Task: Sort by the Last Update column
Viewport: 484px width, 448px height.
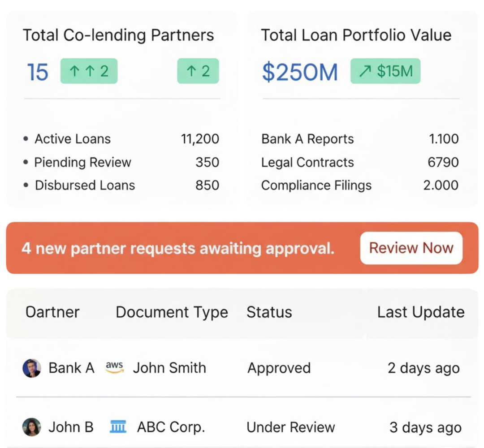Action: point(420,312)
